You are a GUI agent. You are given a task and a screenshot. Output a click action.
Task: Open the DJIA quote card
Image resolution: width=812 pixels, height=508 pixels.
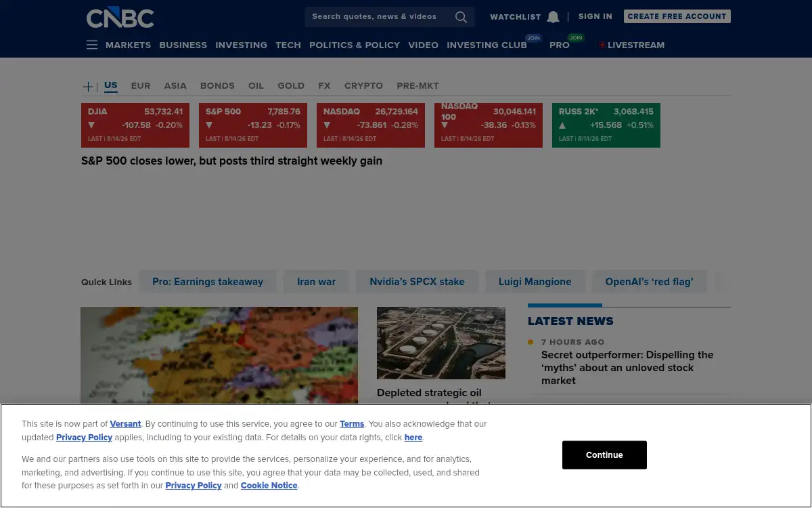pyautogui.click(x=135, y=125)
